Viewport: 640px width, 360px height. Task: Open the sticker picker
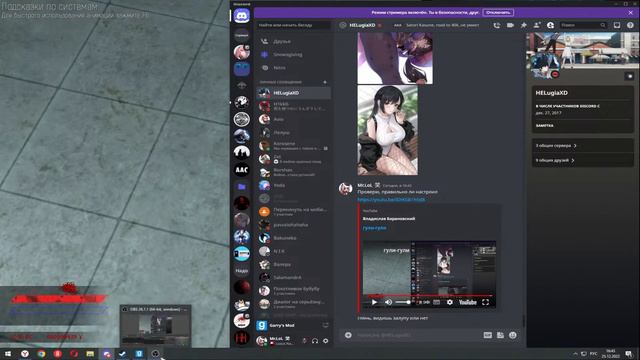tap(500, 335)
